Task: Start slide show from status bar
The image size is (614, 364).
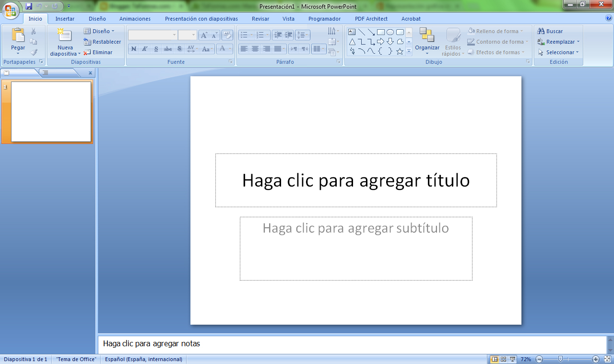Action: tap(512, 359)
